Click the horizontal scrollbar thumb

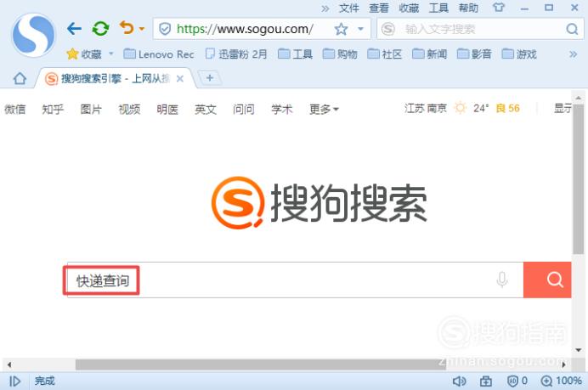click(261, 365)
